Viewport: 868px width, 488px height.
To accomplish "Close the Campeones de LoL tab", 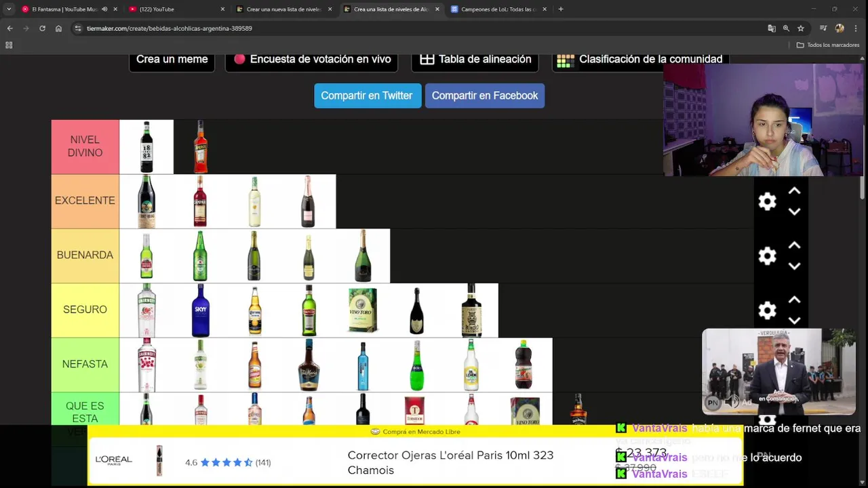I will point(545,9).
